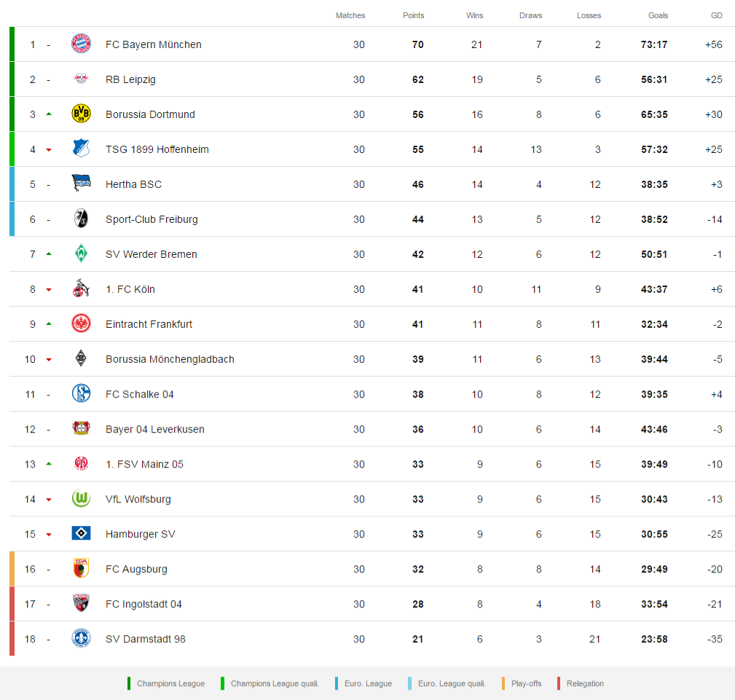Click the SV Werder Bremen diamond logo
Image resolution: width=735 pixels, height=700 pixels.
pyautogui.click(x=81, y=254)
